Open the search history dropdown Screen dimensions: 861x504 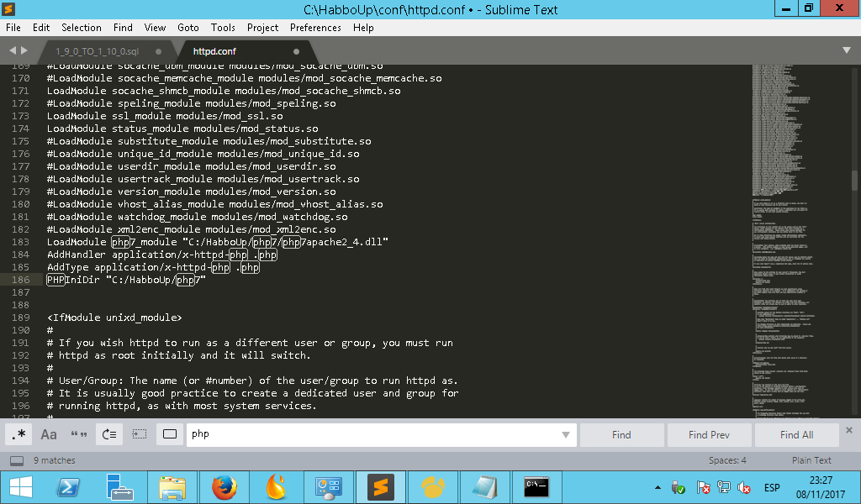565,434
